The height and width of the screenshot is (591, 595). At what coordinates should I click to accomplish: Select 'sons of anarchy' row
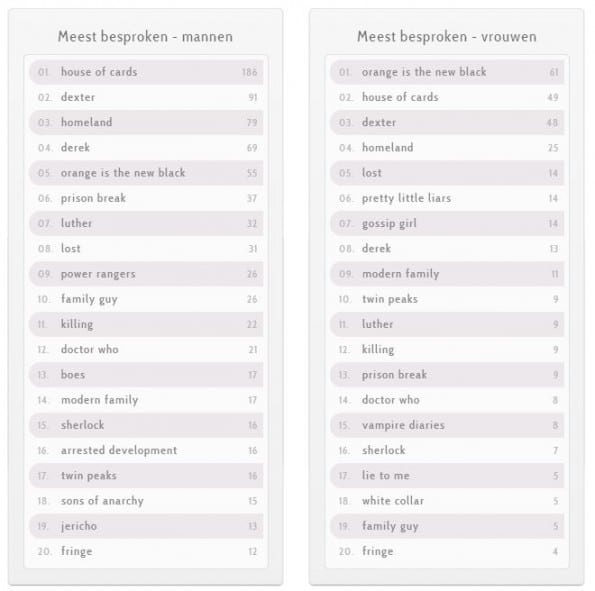coord(146,501)
